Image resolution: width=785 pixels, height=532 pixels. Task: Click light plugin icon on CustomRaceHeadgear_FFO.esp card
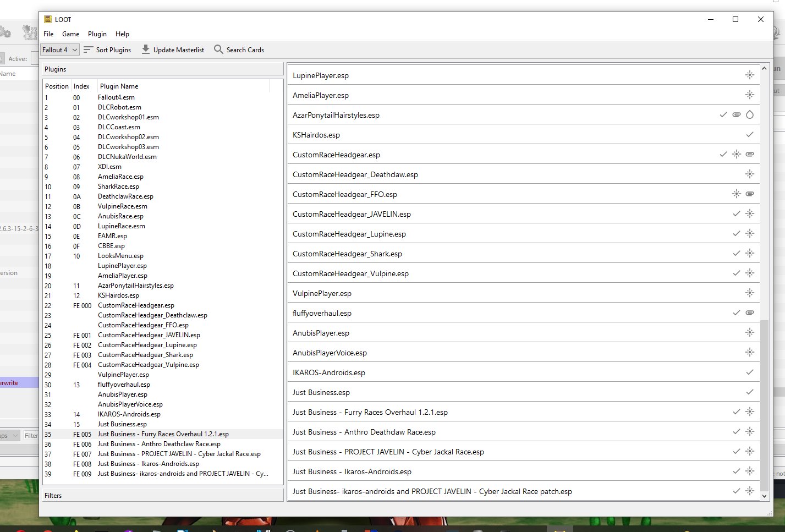736,194
